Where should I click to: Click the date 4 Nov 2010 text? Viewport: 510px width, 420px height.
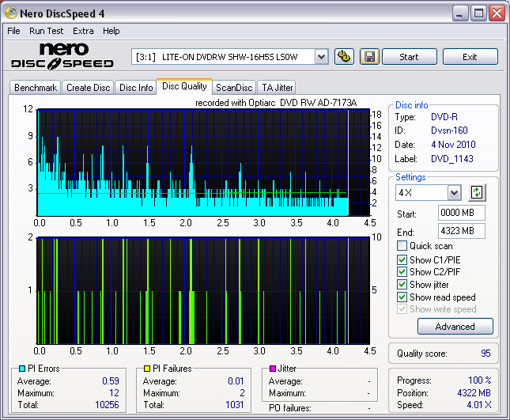453,145
